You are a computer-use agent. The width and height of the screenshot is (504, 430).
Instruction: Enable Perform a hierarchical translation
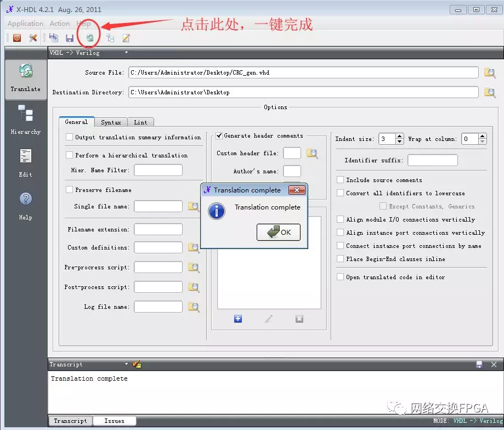69,155
